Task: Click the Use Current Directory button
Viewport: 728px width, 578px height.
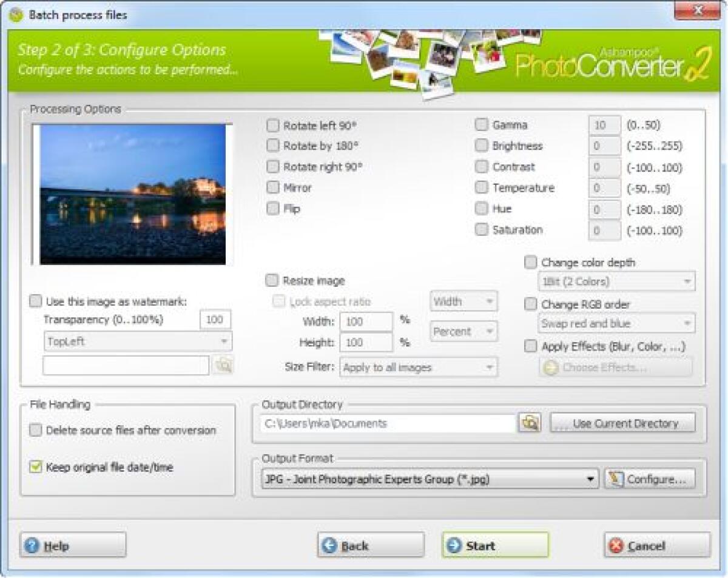Action: (x=624, y=423)
